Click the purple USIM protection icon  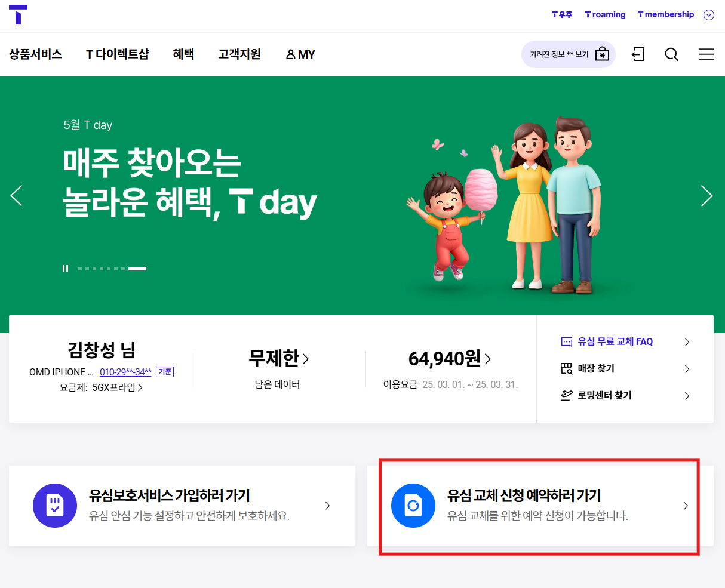pos(55,506)
